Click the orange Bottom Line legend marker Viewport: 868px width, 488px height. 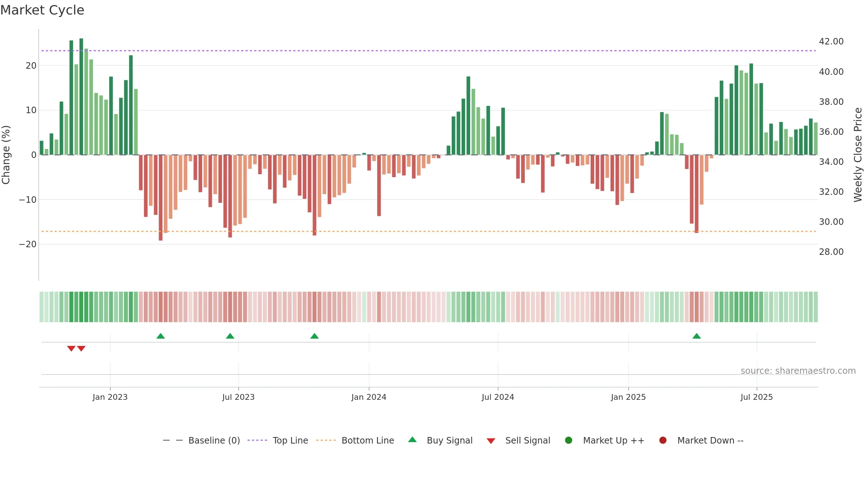tap(326, 440)
